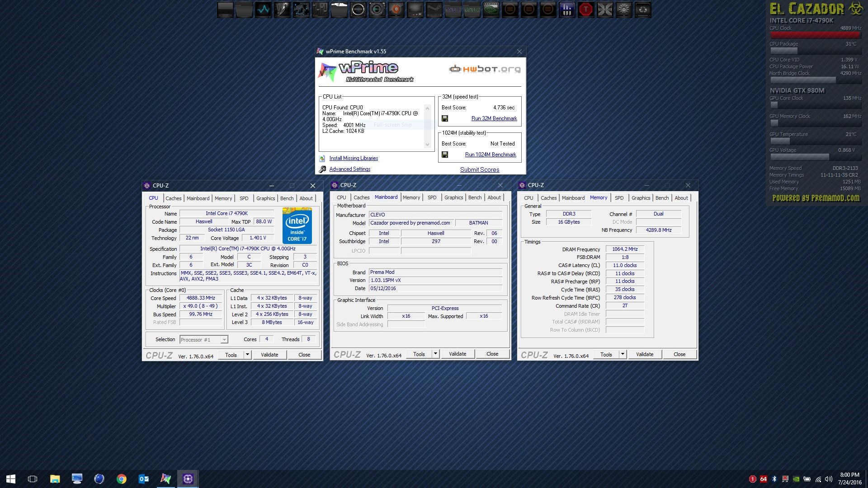Expand the Processor #1 selection dropdown
This screenshot has width=868, height=488.
point(224,340)
